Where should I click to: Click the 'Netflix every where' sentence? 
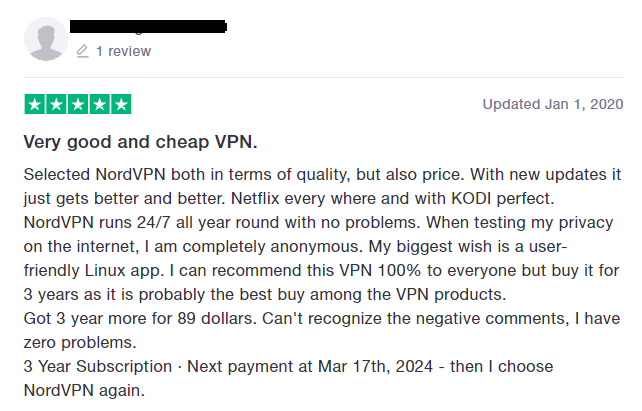pyautogui.click(x=392, y=199)
